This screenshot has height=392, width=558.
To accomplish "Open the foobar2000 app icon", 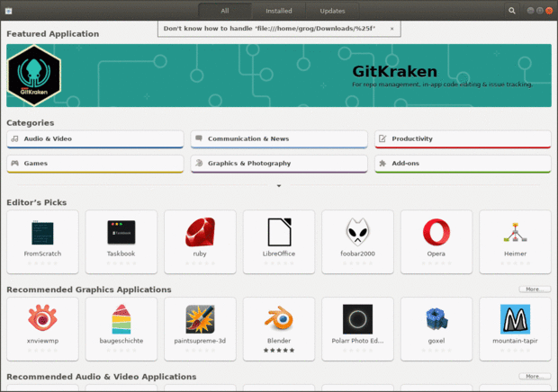I will [357, 232].
